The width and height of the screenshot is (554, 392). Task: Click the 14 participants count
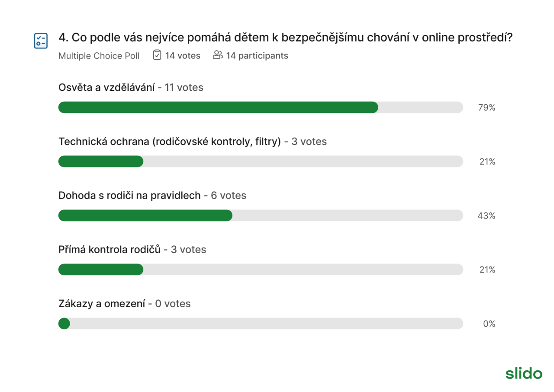tap(257, 56)
